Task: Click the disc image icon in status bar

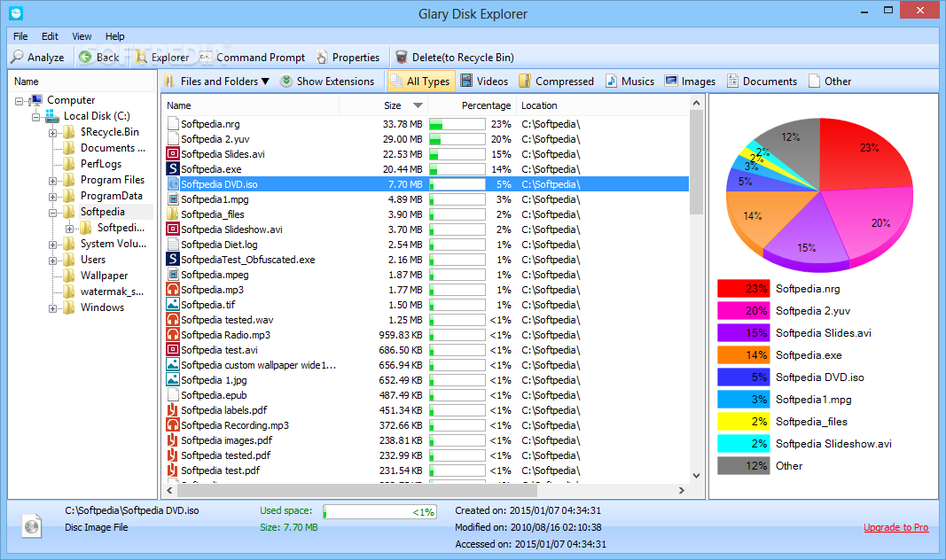Action: coord(31,525)
